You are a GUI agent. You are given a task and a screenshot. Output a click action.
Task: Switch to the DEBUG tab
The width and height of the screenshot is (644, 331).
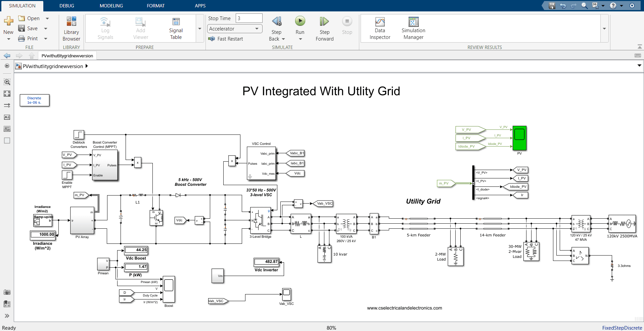pos(67,6)
